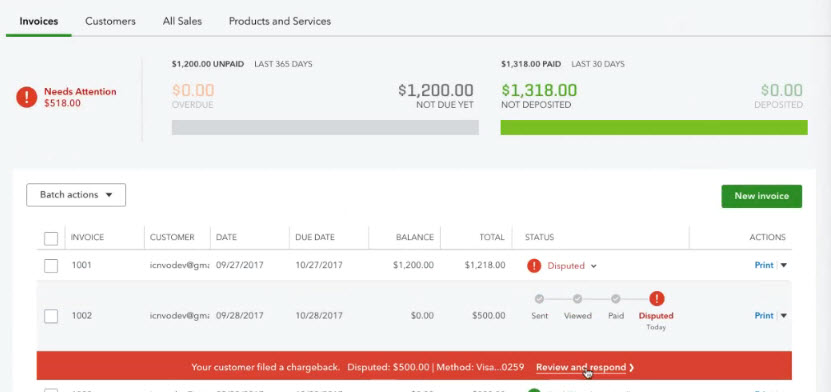Click the green Not Deposited money bar
The height and width of the screenshot is (392, 831).
654,127
